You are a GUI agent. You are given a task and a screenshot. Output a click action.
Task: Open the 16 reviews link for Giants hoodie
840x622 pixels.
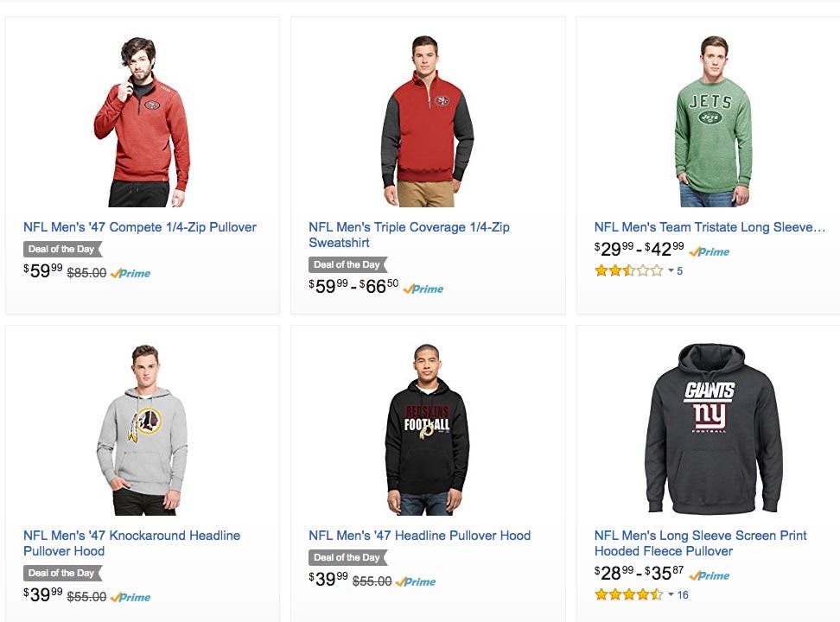coord(683,595)
